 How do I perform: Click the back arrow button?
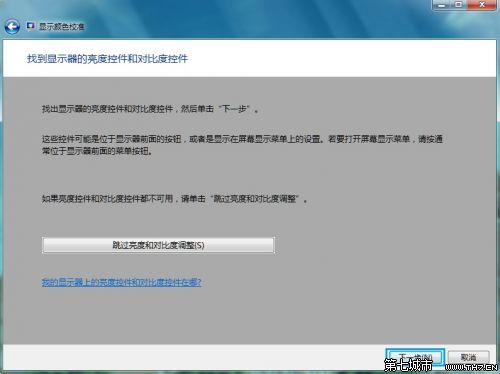pyautogui.click(x=12, y=27)
